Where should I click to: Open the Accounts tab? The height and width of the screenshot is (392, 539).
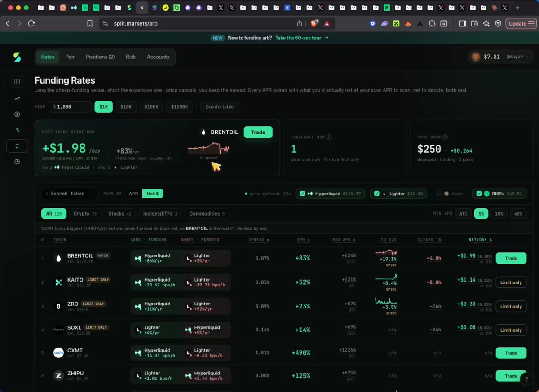pyautogui.click(x=158, y=57)
